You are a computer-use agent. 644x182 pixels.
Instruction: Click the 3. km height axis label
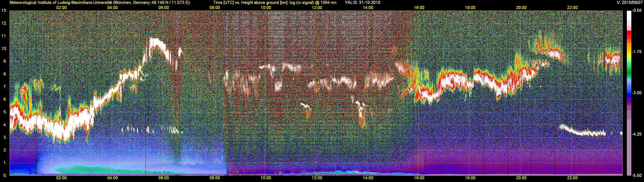5,137
